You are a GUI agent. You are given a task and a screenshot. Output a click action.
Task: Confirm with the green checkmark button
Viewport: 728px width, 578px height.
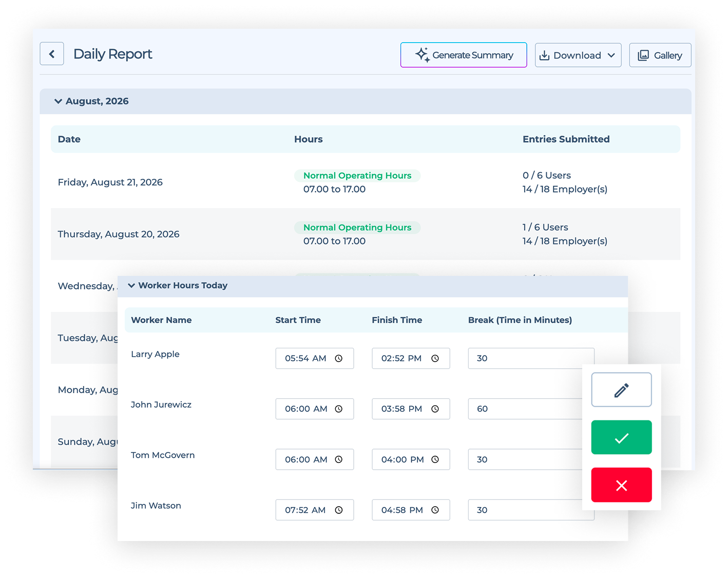[621, 438]
